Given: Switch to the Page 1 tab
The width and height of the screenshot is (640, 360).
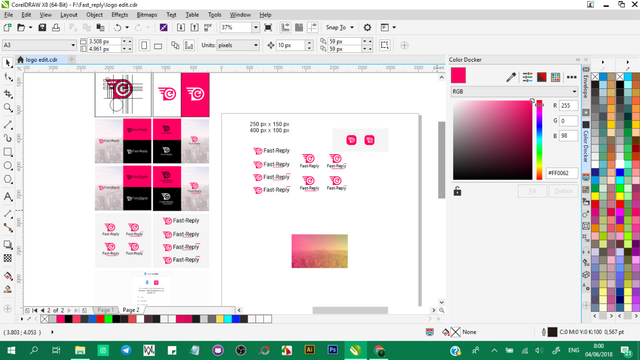Looking at the screenshot, I should 105,310.
